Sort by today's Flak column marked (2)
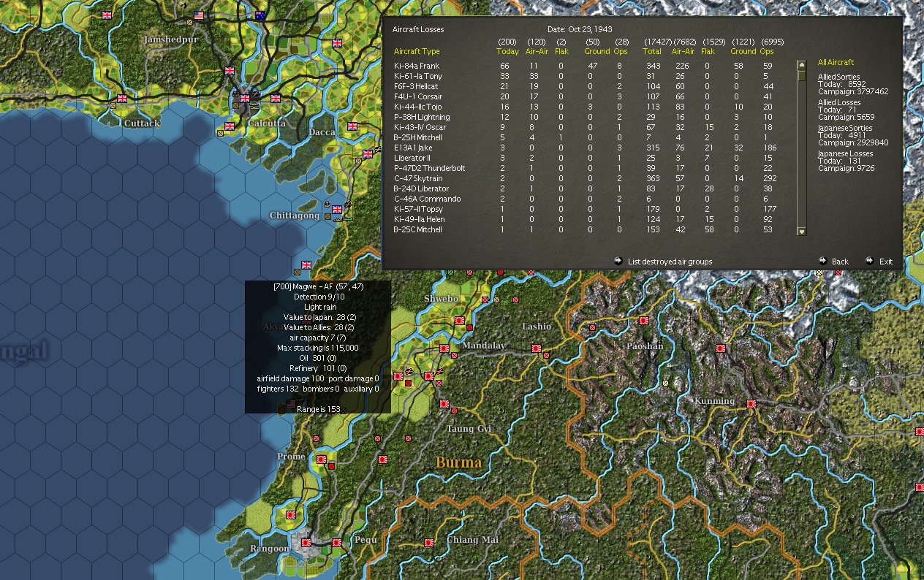 561,52
